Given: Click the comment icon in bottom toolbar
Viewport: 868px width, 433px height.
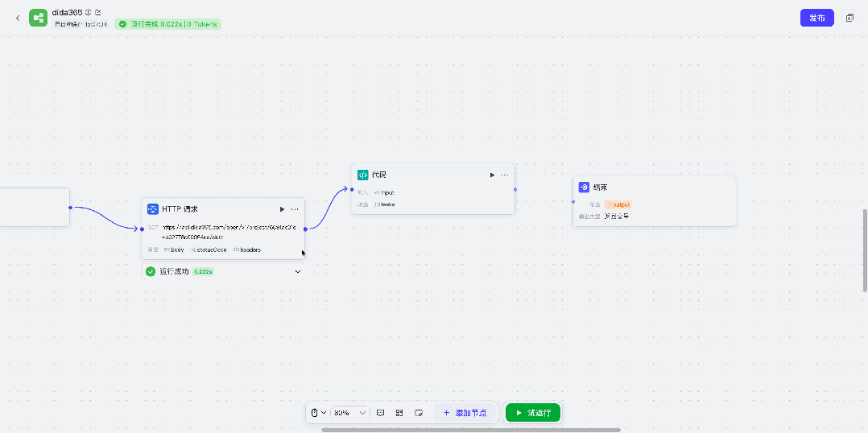Looking at the screenshot, I should click(x=380, y=413).
